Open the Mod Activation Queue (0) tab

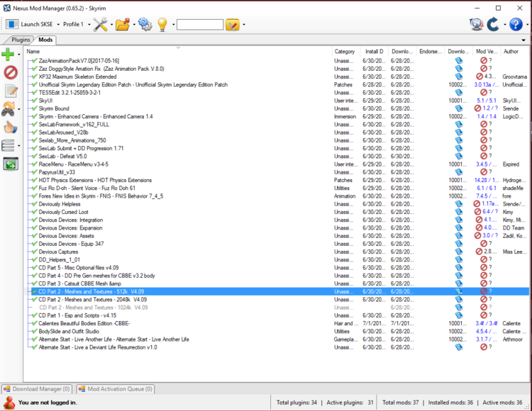click(x=116, y=389)
